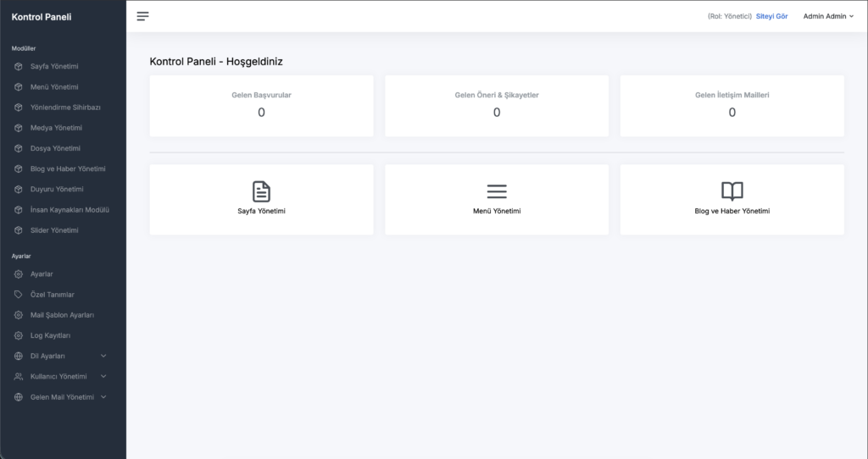Click the three-line icon on Menü Yönetimi card
The width and height of the screenshot is (868, 459).
coord(497,191)
